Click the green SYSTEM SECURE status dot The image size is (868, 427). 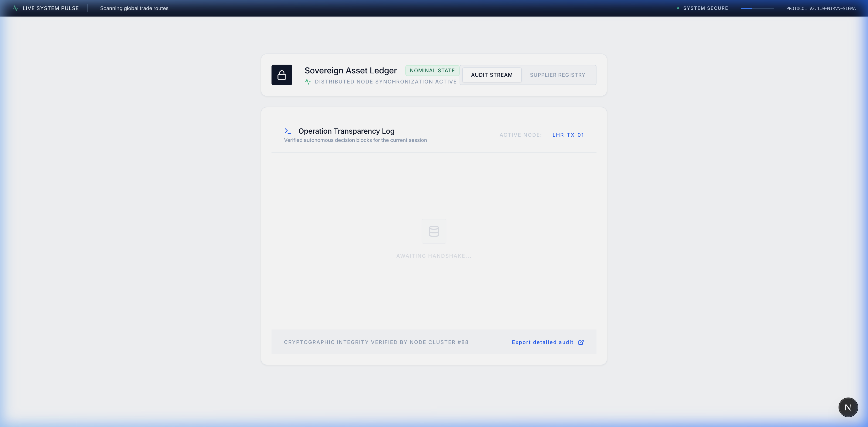pos(678,8)
